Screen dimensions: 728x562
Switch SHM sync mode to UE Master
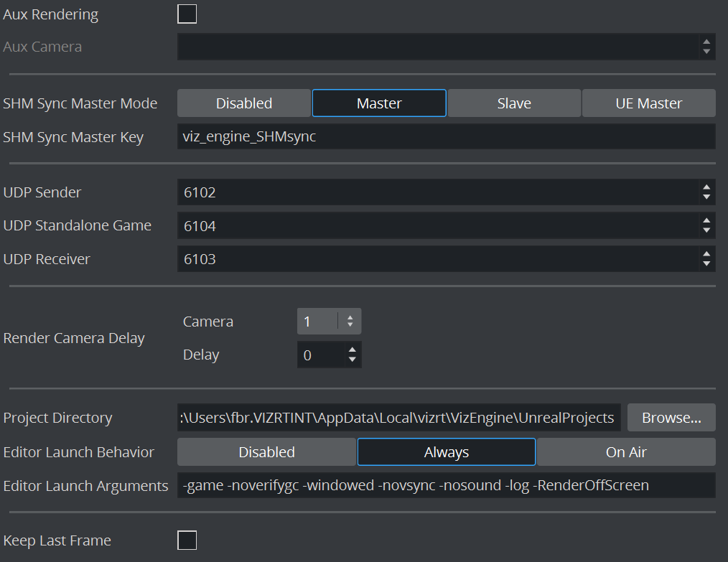pyautogui.click(x=648, y=103)
